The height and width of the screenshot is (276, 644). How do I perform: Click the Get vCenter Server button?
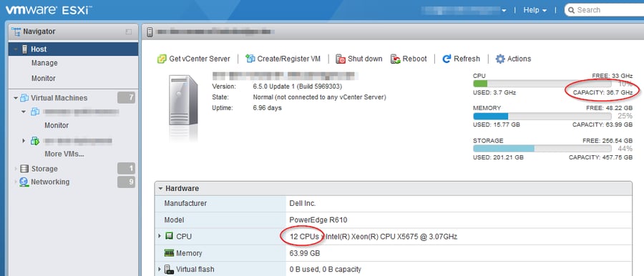(194, 59)
